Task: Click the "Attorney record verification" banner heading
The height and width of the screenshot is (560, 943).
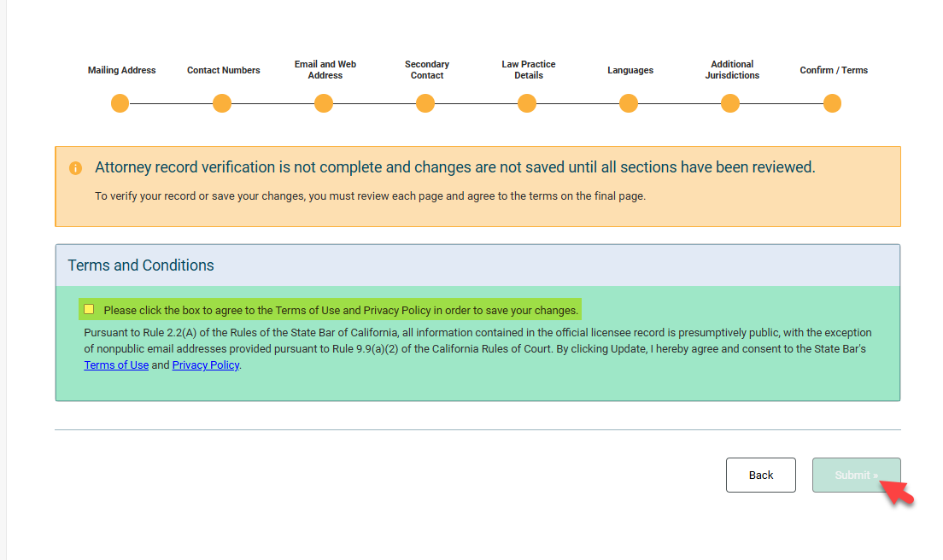Action: click(x=454, y=167)
